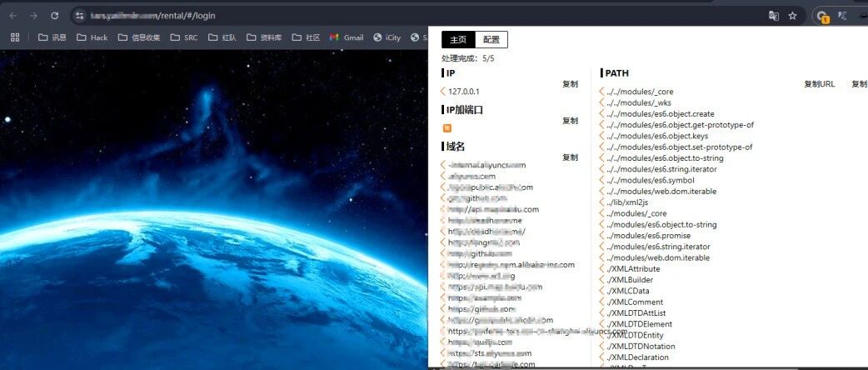This screenshot has width=868, height=370.
Task: Select path ../../modules/es6.object.set-prototype-of
Action: tap(679, 147)
